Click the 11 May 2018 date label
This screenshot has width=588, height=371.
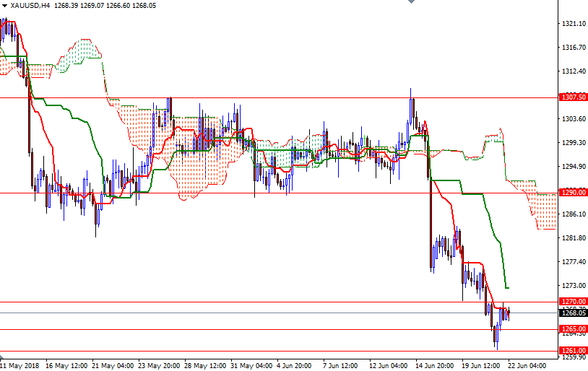coord(20,365)
